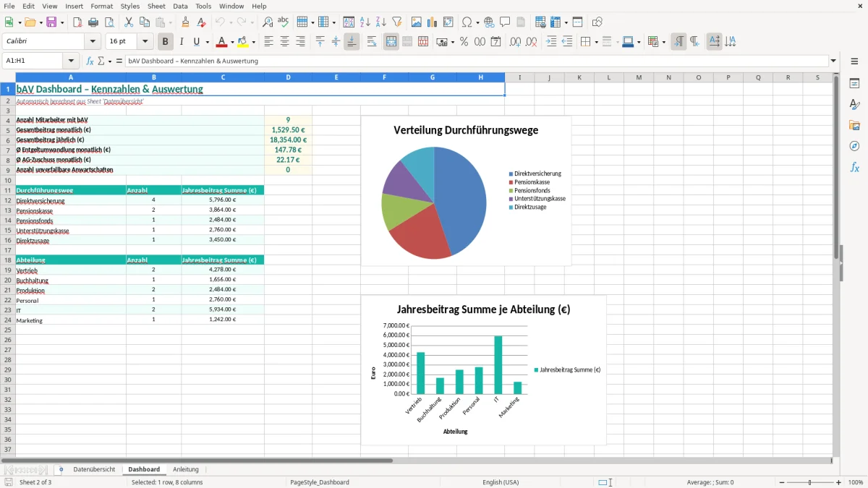Click the Sort icon
The width and height of the screenshot is (868, 488).
pos(349,22)
